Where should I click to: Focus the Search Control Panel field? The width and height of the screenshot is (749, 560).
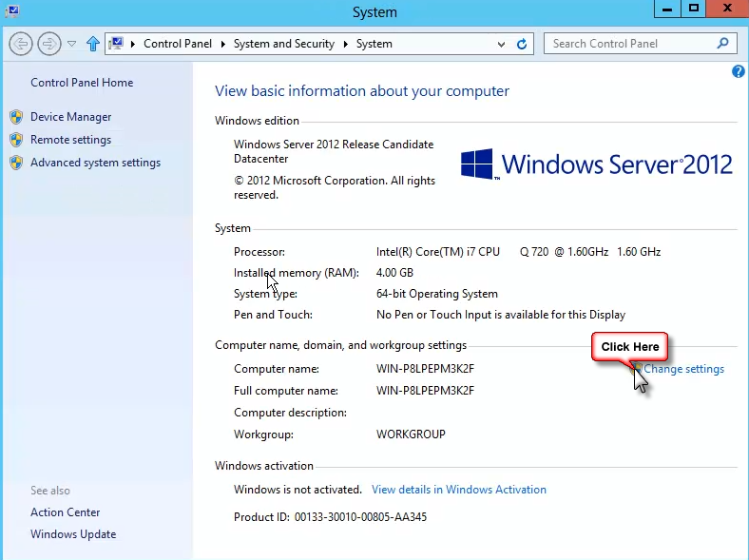641,44
